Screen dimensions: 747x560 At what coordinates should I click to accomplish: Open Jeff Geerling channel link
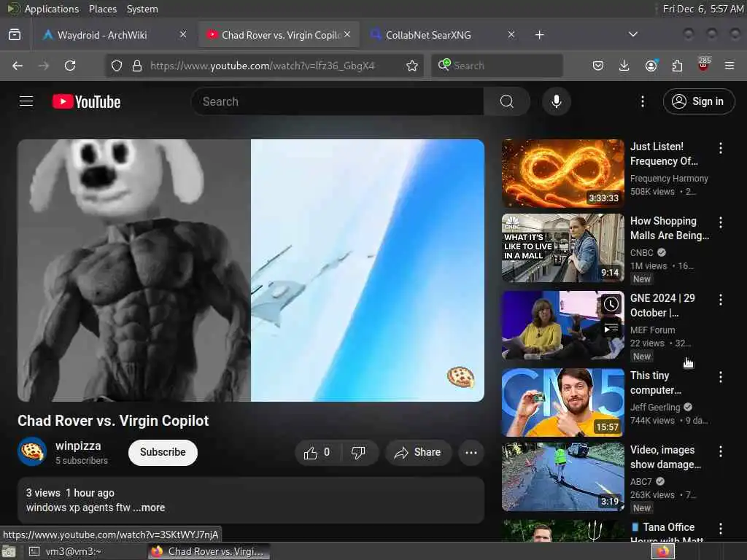click(x=655, y=407)
